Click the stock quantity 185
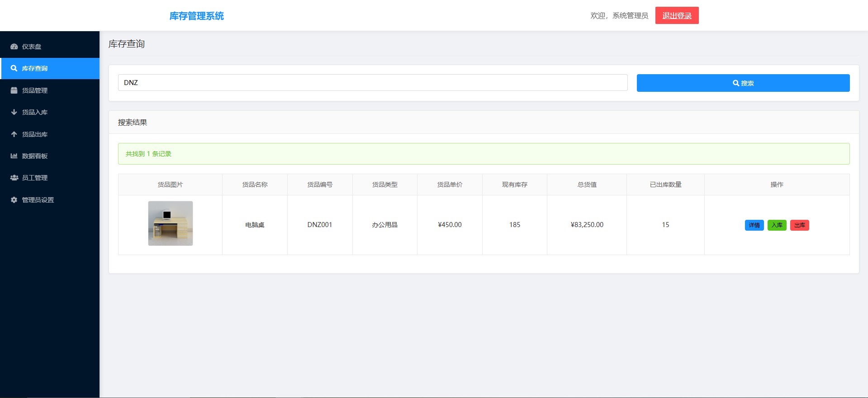 [515, 225]
